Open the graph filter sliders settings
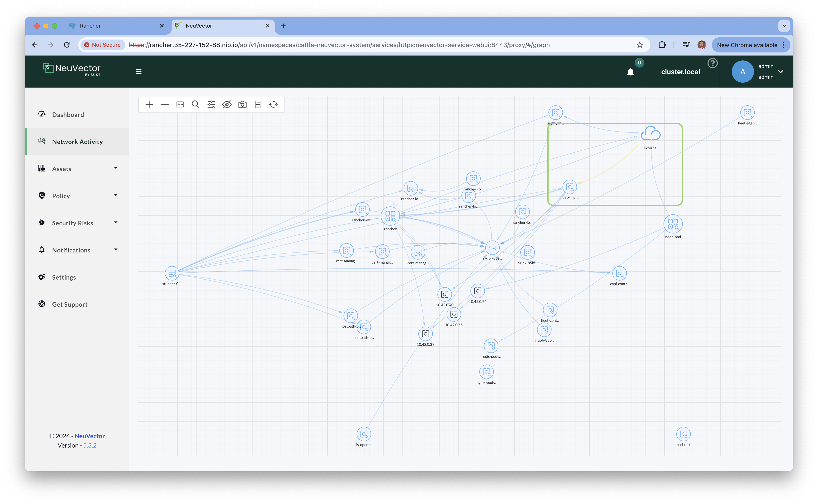The height and width of the screenshot is (504, 818). tap(211, 105)
